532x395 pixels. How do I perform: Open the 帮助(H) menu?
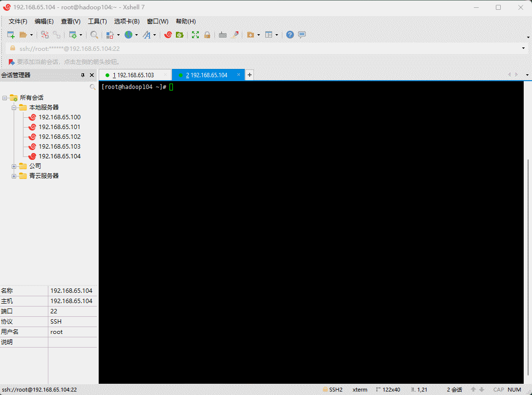pyautogui.click(x=186, y=22)
